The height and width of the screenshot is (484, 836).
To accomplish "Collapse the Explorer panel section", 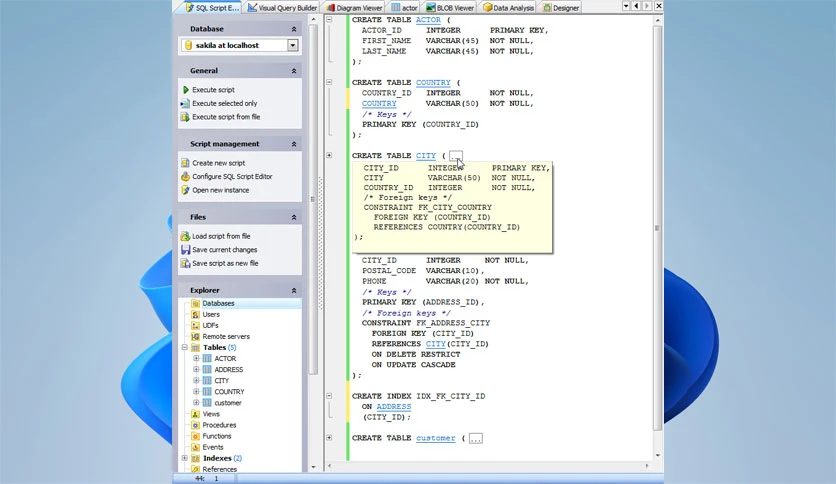I will point(294,291).
